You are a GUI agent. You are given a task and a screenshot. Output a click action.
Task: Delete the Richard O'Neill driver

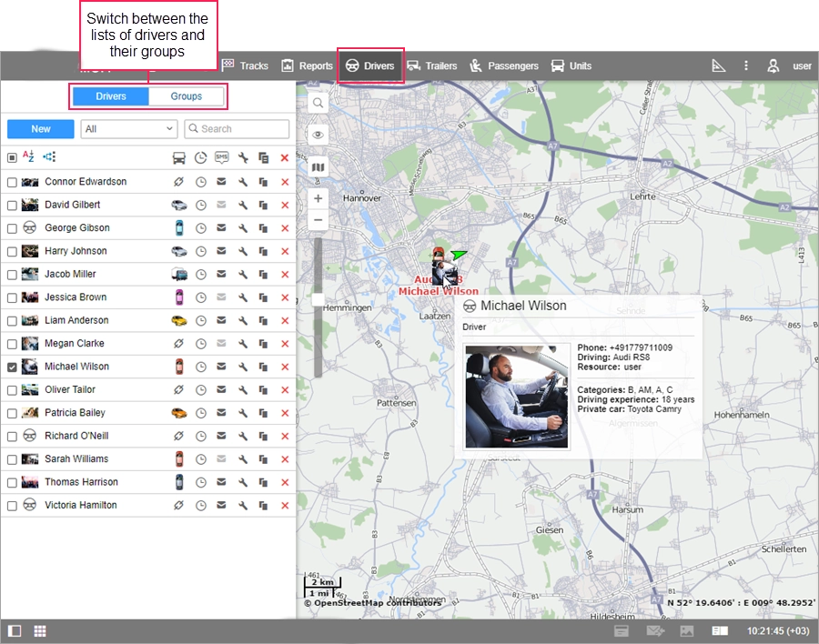pyautogui.click(x=285, y=436)
